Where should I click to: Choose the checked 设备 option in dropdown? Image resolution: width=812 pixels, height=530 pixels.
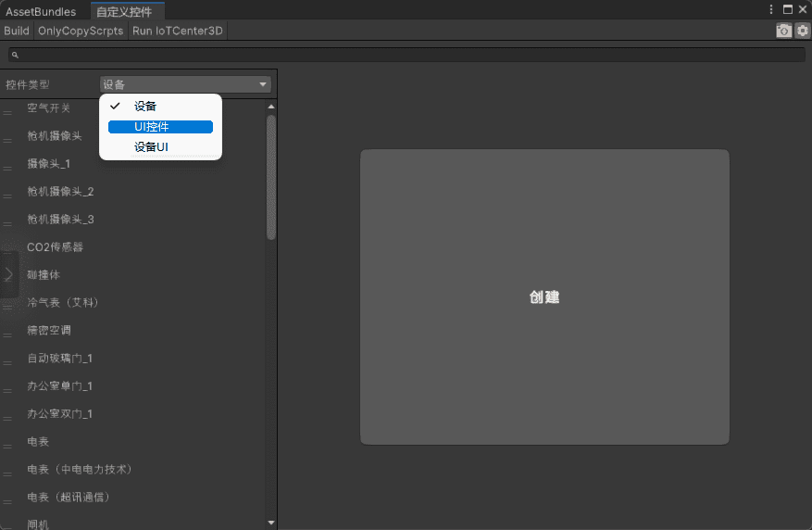pos(145,107)
